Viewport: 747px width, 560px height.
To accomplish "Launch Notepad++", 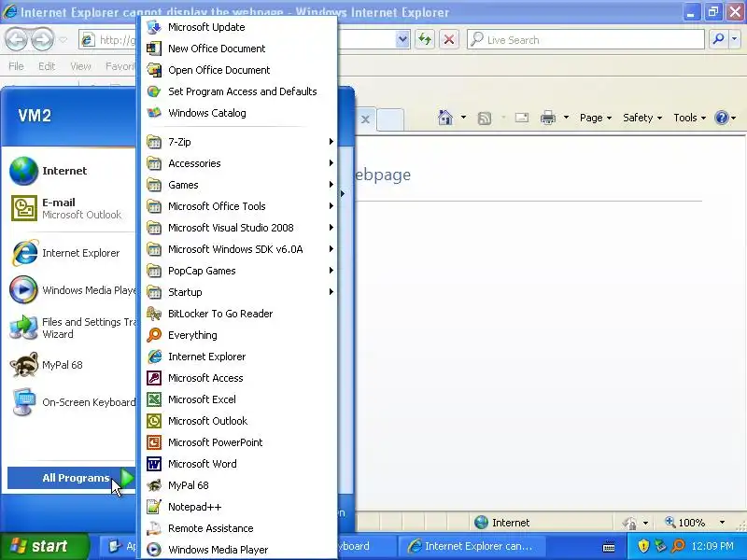I will click(x=239, y=507).
